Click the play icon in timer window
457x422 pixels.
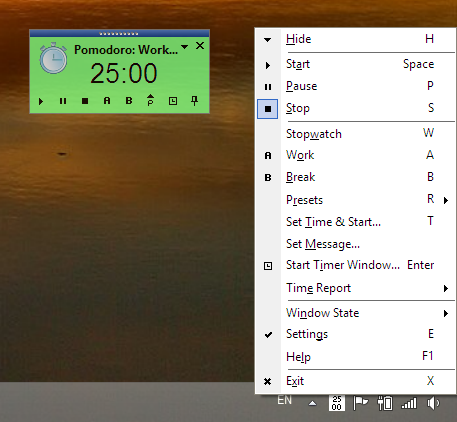point(41,101)
